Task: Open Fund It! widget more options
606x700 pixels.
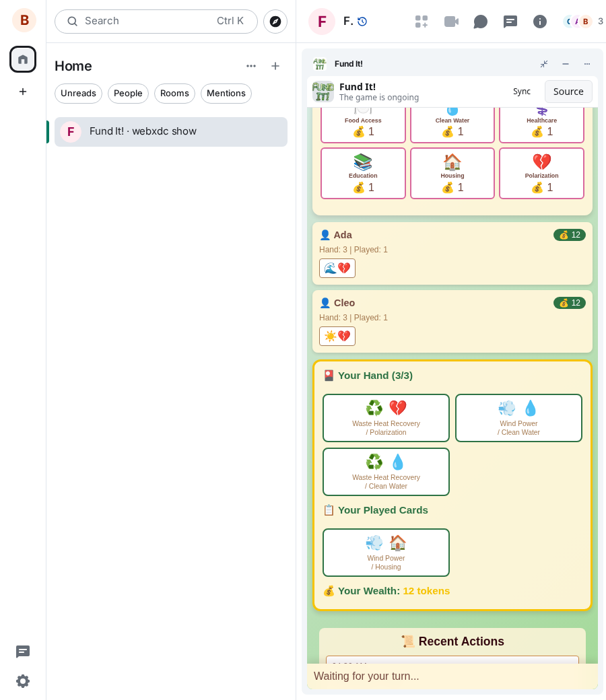Action: coord(586,64)
